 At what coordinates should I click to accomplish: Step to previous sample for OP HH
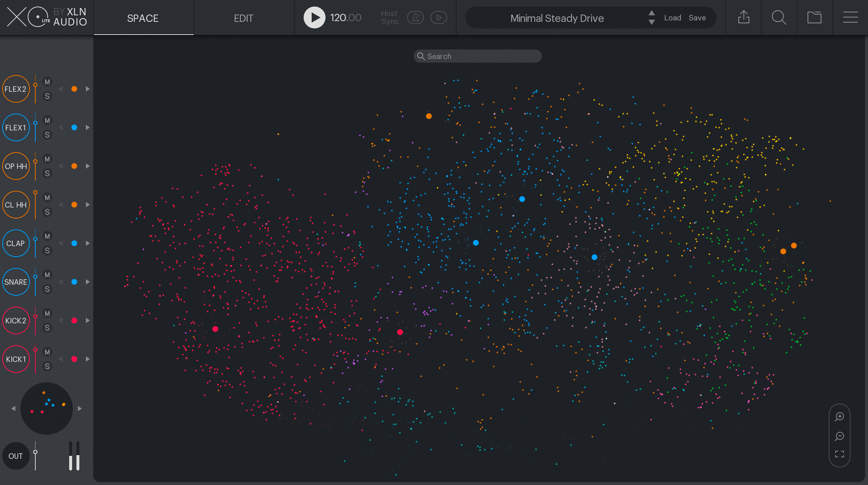pyautogui.click(x=61, y=166)
